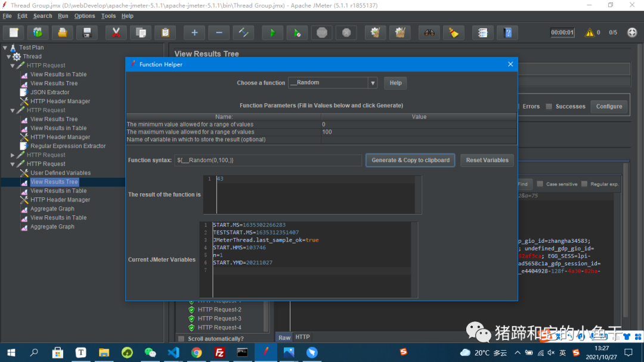Click the Function syntax text field
Screen dimensions: 644x362
(268, 160)
